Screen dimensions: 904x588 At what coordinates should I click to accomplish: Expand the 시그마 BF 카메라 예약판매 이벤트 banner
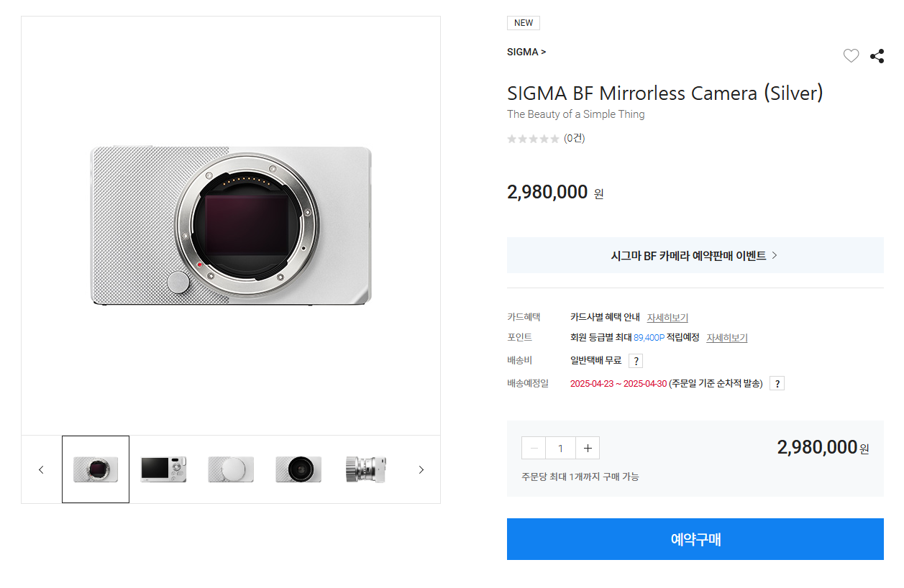pyautogui.click(x=695, y=255)
